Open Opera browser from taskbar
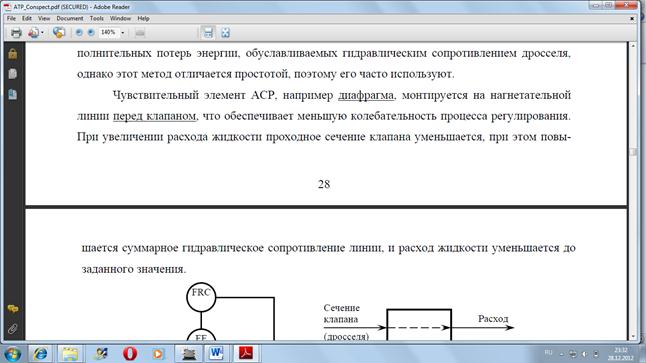Image resolution: width=646 pixels, height=363 pixels. tap(130, 354)
